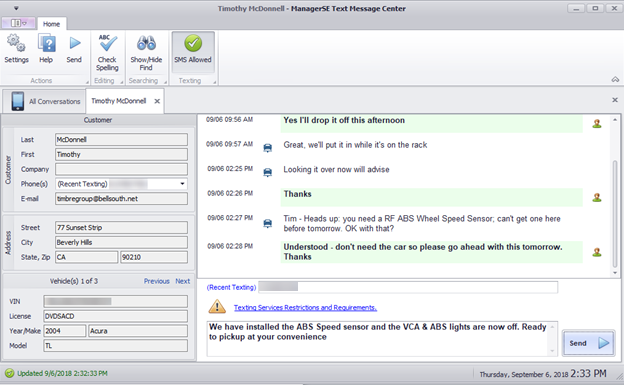The width and height of the screenshot is (624, 385).
Task: Click the VIN field
Action: click(x=115, y=301)
